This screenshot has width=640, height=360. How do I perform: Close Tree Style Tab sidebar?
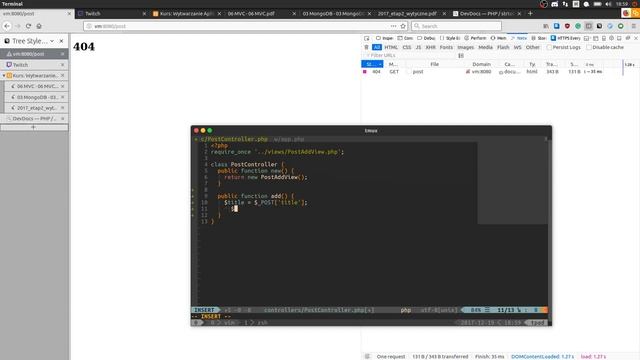tap(61, 41)
